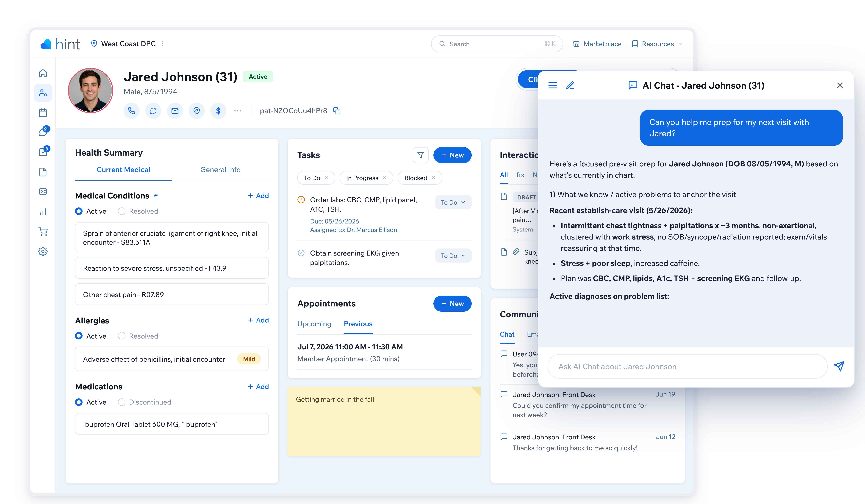Open the shopping cart sidebar icon
This screenshot has height=504, width=865.
[x=43, y=232]
